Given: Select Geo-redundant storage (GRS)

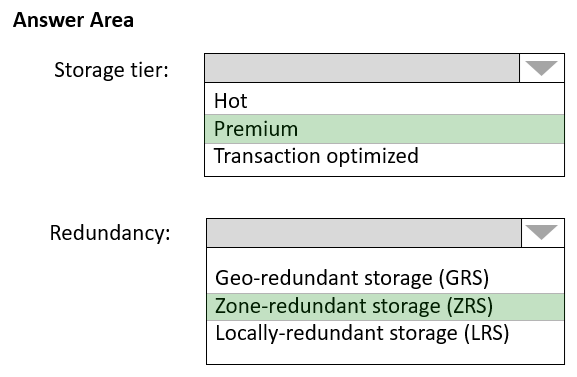Looking at the screenshot, I should pos(385,278).
